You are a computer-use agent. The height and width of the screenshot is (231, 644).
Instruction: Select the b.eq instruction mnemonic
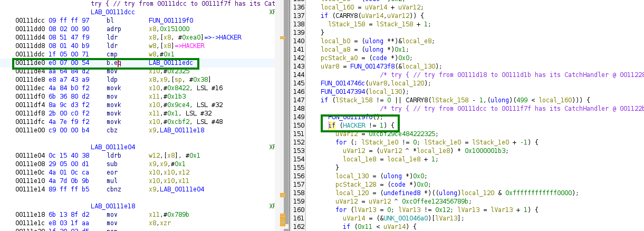[x=114, y=63]
